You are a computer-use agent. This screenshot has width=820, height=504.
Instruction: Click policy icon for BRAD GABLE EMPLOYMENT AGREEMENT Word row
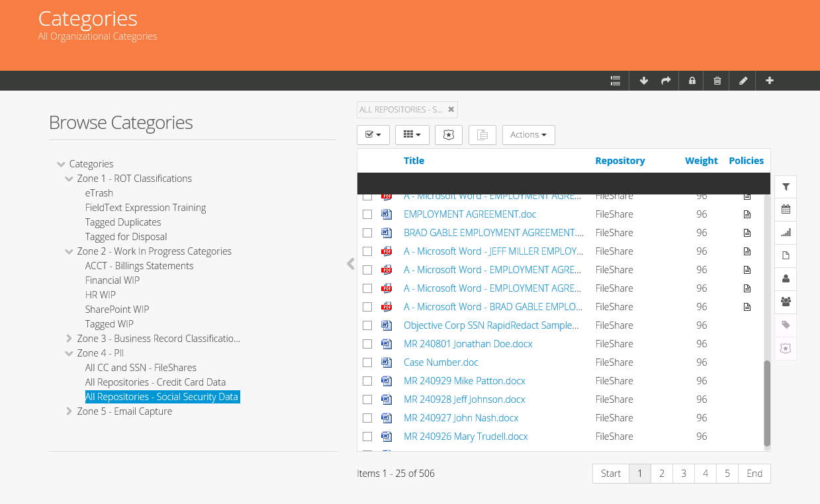747,233
